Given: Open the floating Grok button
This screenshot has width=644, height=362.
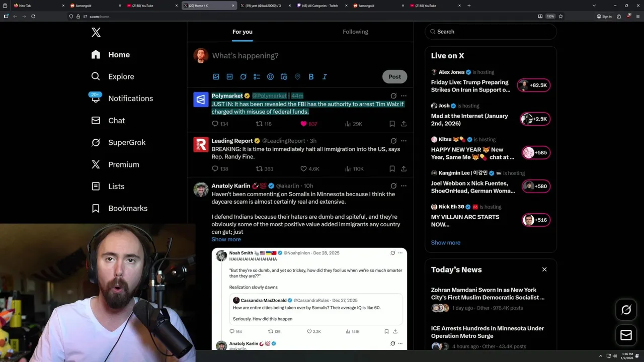Looking at the screenshot, I should point(626,310).
